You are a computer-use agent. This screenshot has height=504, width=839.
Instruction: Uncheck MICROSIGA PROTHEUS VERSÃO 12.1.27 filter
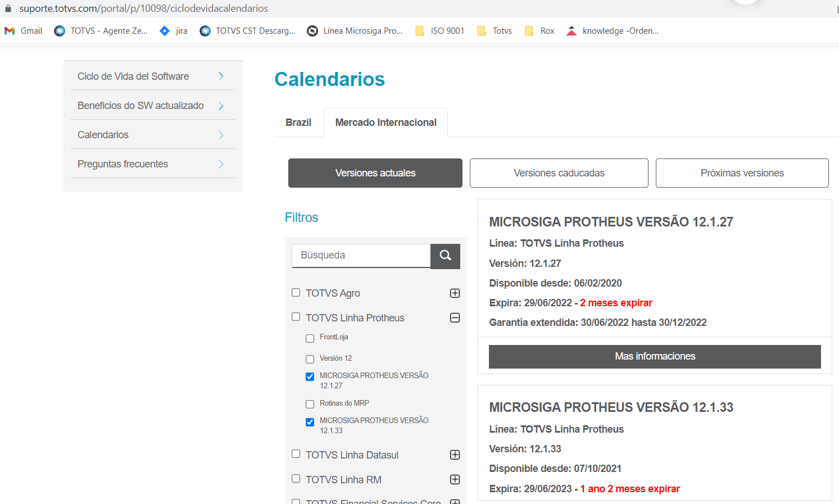pyautogui.click(x=310, y=376)
